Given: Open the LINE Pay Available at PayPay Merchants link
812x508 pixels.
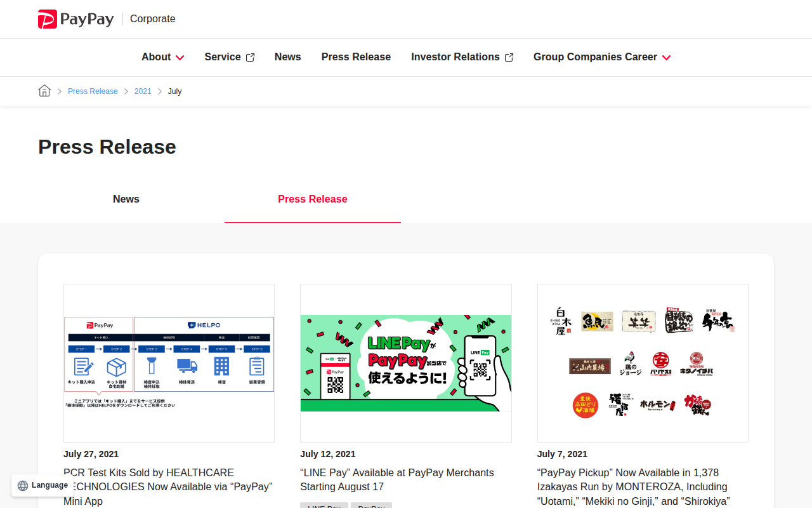Looking at the screenshot, I should (x=397, y=479).
